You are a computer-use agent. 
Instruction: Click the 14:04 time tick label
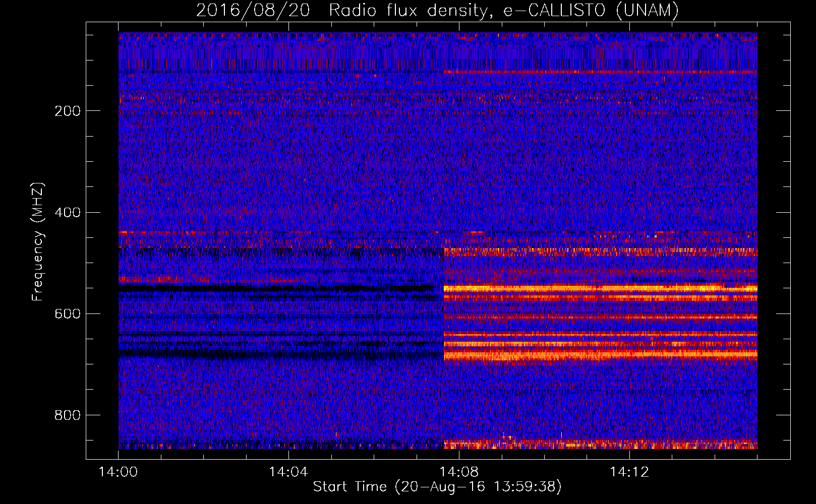(288, 472)
